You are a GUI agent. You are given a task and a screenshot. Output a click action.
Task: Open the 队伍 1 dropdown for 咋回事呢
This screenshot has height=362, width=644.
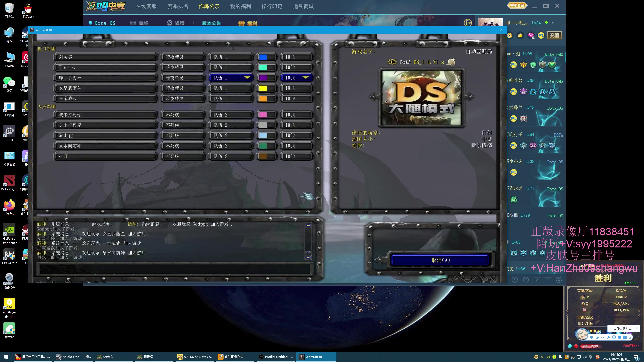231,78
